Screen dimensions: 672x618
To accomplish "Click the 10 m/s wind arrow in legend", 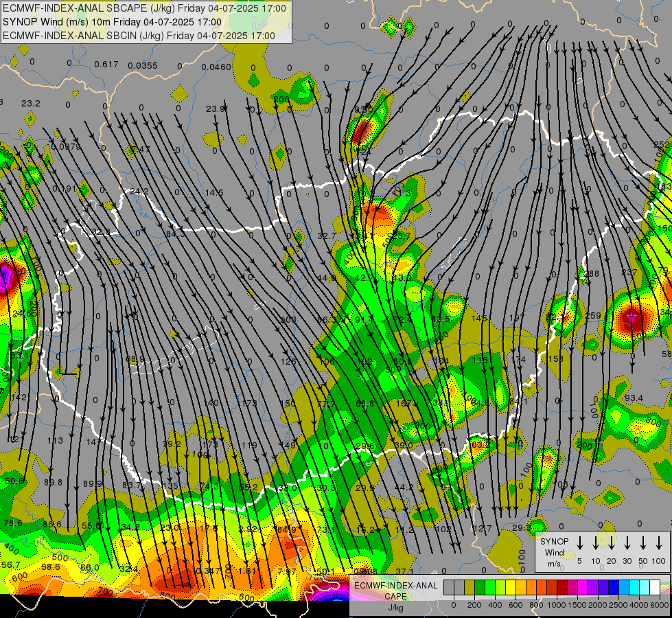I will pos(596,542).
